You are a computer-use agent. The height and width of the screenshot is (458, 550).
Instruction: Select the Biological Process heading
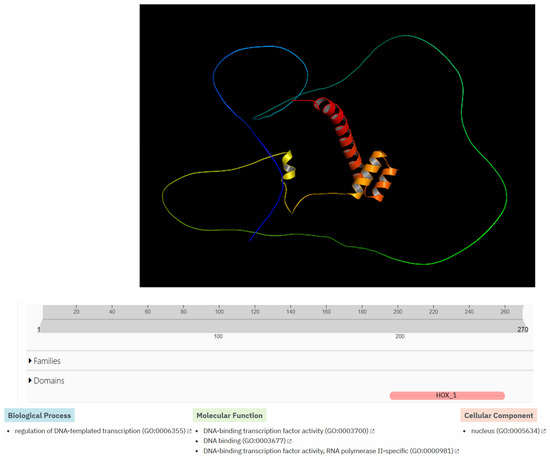click(39, 416)
